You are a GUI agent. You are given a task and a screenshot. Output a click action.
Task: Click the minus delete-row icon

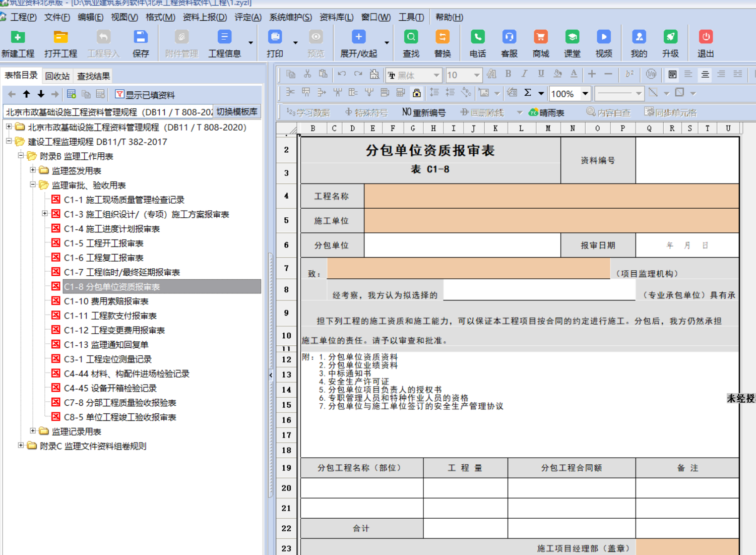pyautogui.click(x=608, y=74)
